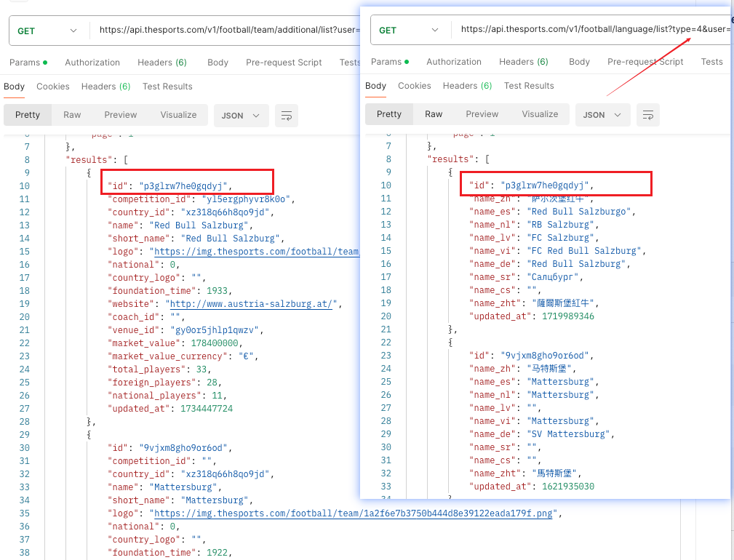Click the "results" key in left window
The image size is (734, 560).
click(89, 160)
